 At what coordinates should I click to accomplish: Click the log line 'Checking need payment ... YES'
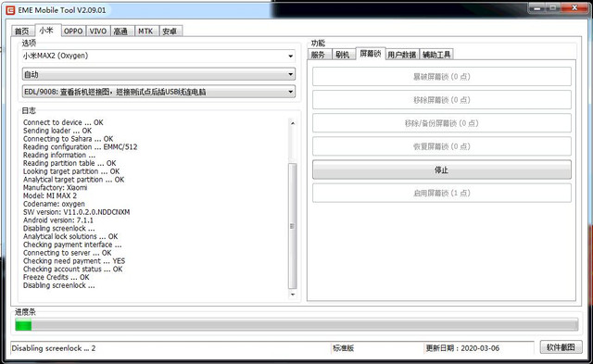[x=74, y=261]
